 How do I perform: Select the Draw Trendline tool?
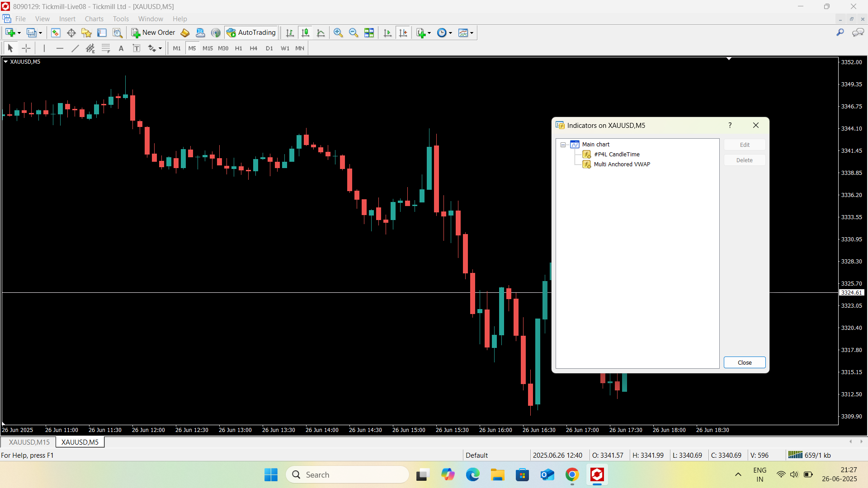75,48
